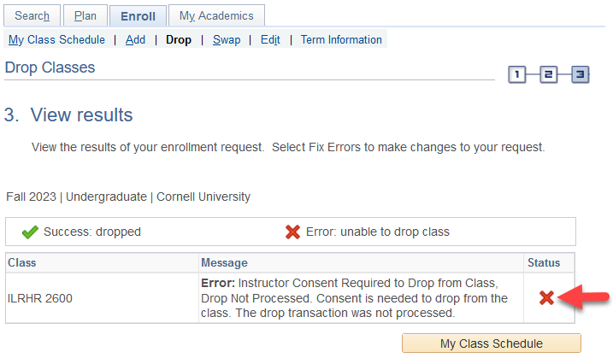Click the red error X in legend
Screen dimensions: 613x364
(x=292, y=232)
